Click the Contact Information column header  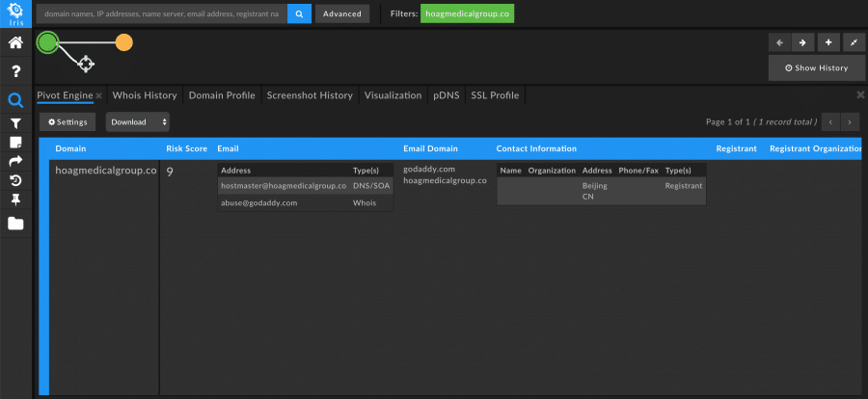(536, 148)
